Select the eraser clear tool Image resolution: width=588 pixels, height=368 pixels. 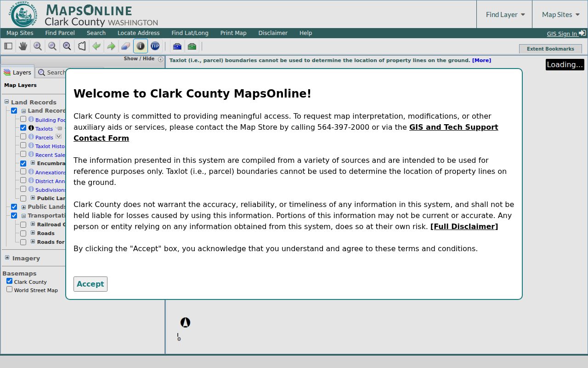pyautogui.click(x=126, y=46)
